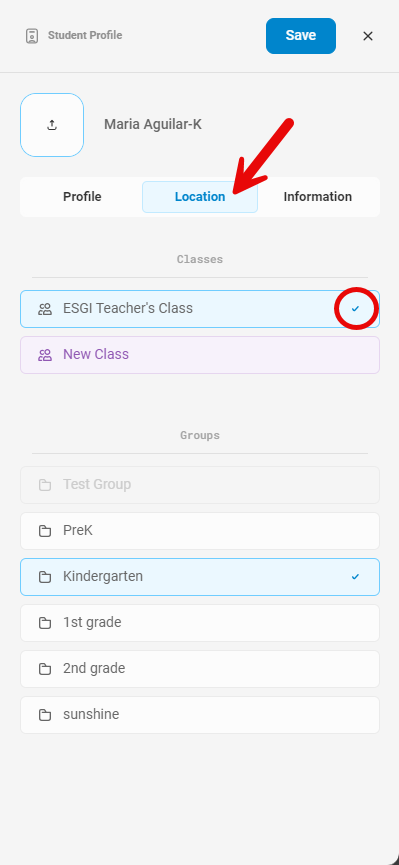Select the Location tab

pyautogui.click(x=200, y=197)
